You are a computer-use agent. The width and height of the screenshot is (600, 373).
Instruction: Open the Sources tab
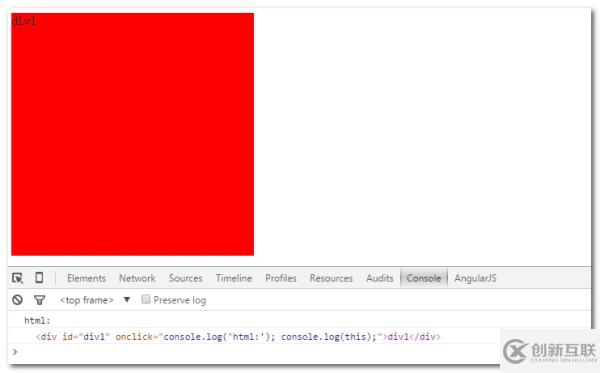click(x=186, y=278)
